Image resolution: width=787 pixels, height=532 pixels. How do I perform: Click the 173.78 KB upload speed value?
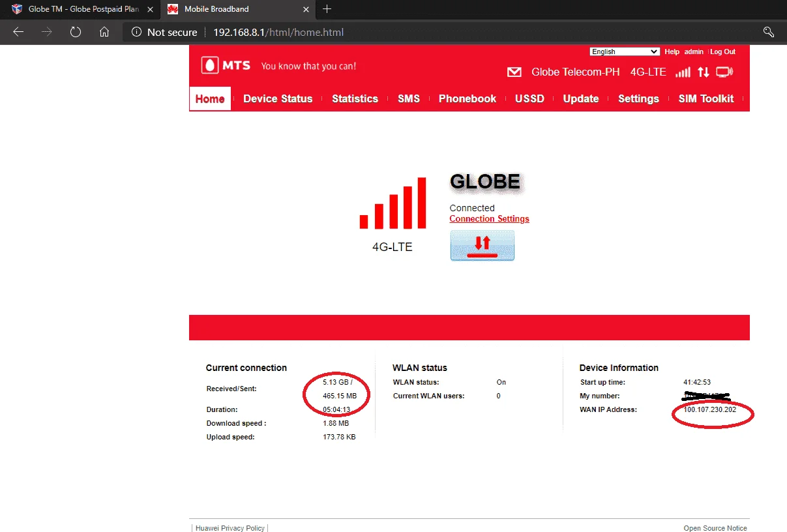(x=339, y=437)
